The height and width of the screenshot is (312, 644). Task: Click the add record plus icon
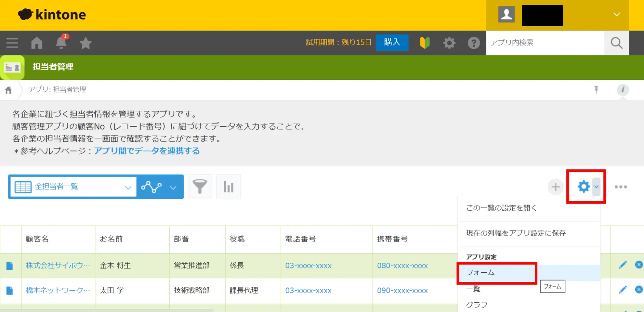(555, 187)
